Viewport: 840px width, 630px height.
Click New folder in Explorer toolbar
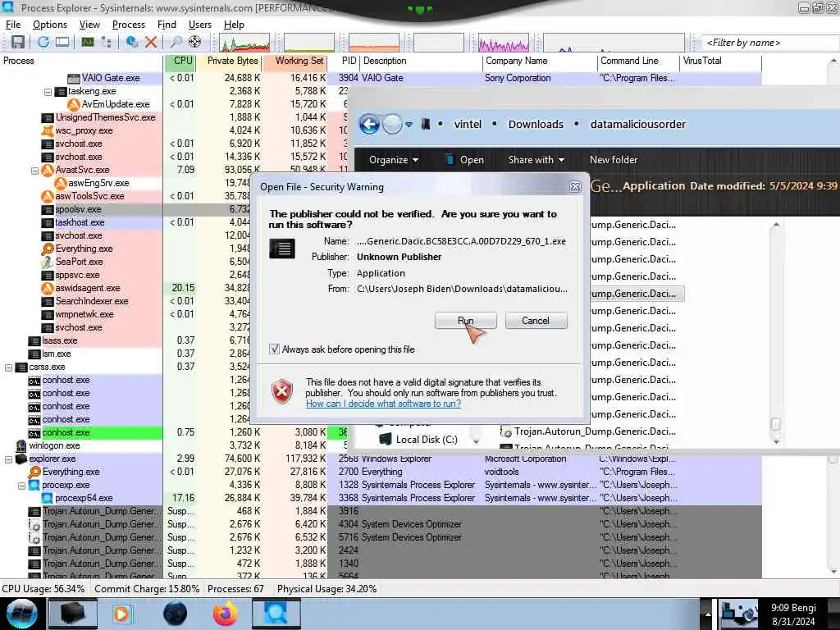pos(614,160)
